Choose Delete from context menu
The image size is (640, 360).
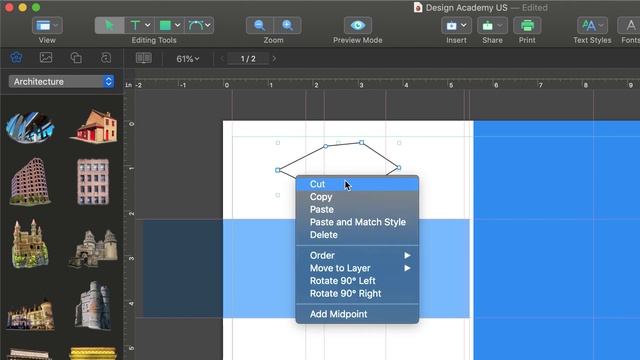click(357, 235)
